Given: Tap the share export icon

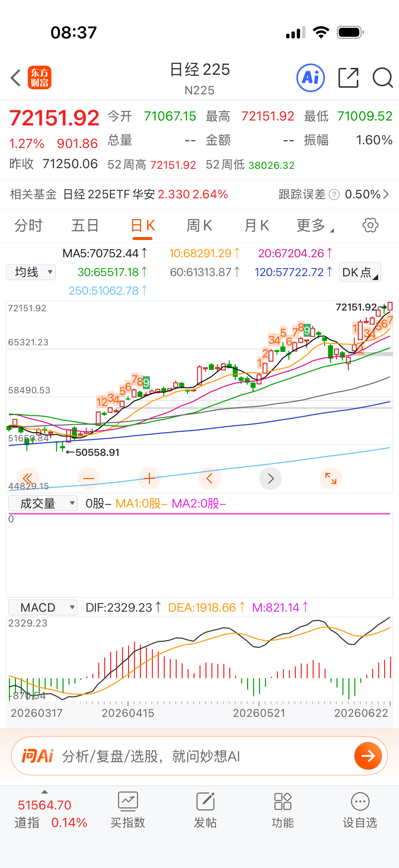Looking at the screenshot, I should (348, 78).
